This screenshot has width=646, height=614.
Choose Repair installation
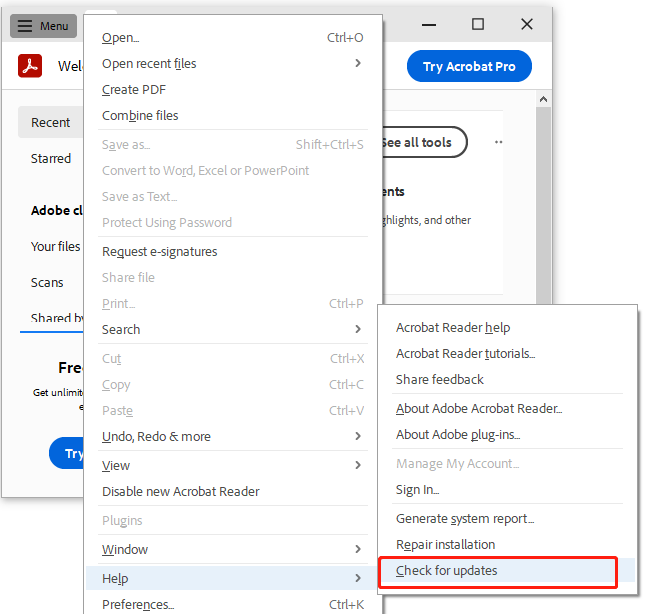(x=508, y=544)
